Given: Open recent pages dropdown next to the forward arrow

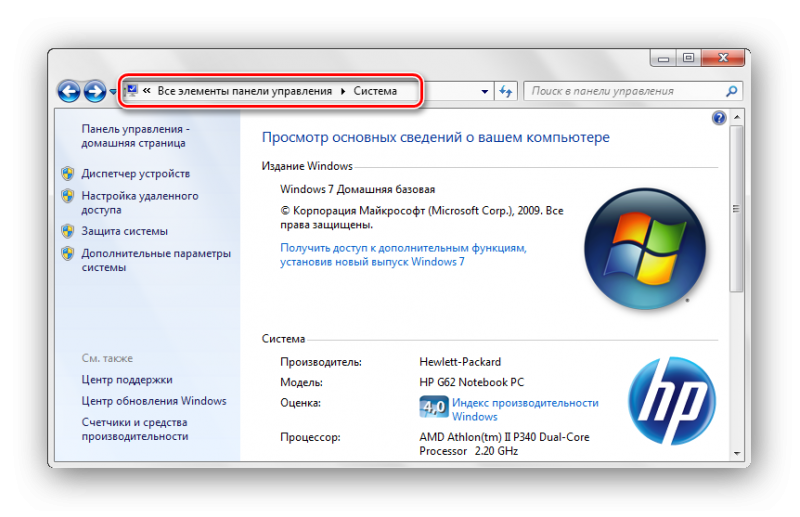Looking at the screenshot, I should 113,92.
